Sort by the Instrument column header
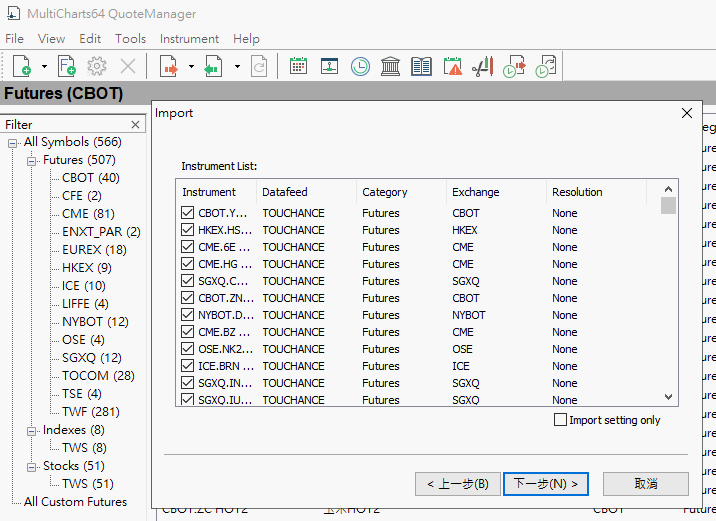 click(x=216, y=192)
